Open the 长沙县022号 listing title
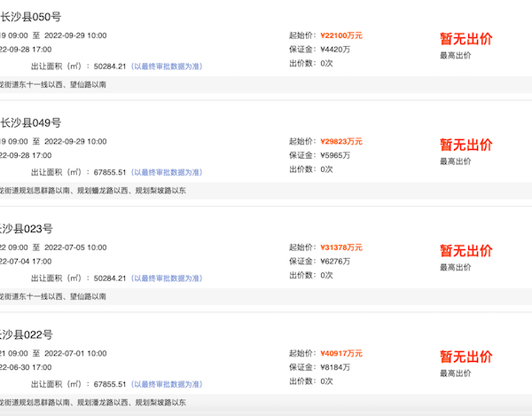Image resolution: width=532 pixels, height=416 pixels. 27,334
